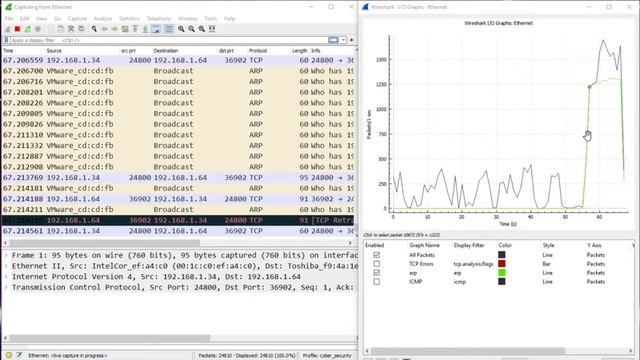The image size is (640, 360).
Task: Open the Wireless menu
Action: (188, 19)
